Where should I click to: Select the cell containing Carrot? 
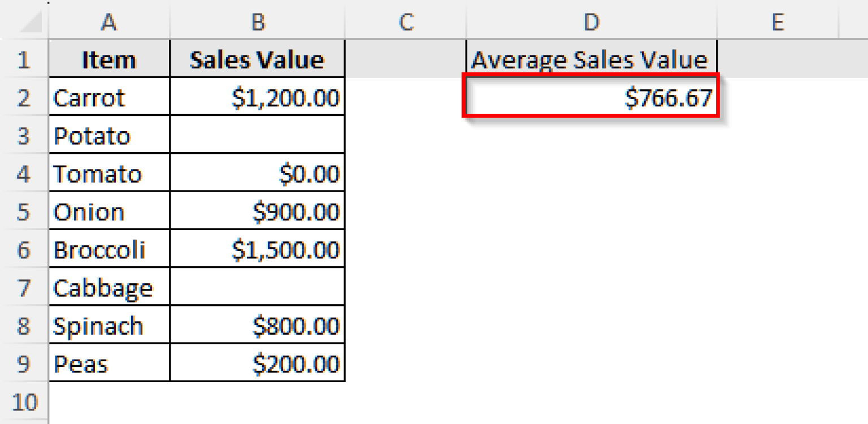tap(109, 98)
